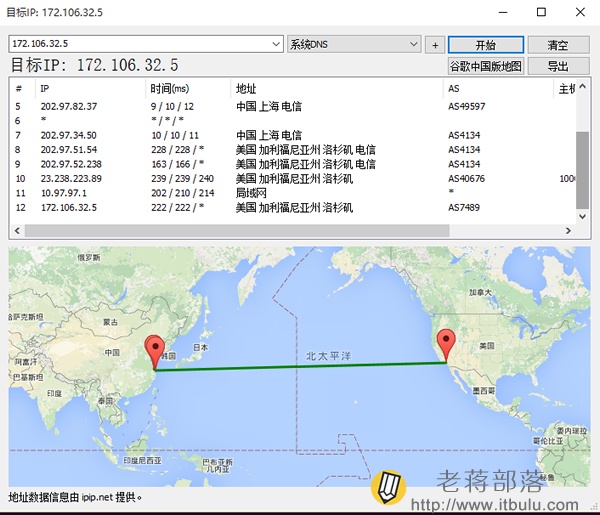Click AS40676 cell
The height and width of the screenshot is (515, 600).
click(x=466, y=179)
